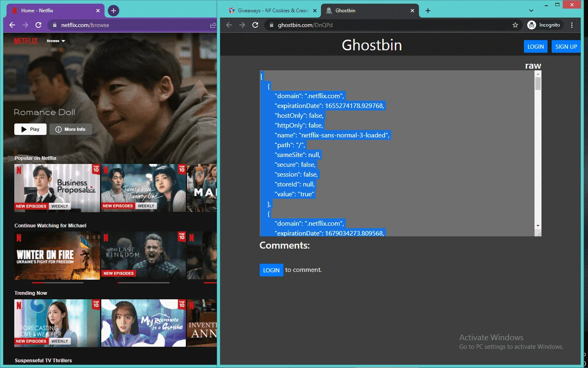This screenshot has width=588, height=368.
Task: Open The Last Kingdom thumbnail
Action: 143,256
